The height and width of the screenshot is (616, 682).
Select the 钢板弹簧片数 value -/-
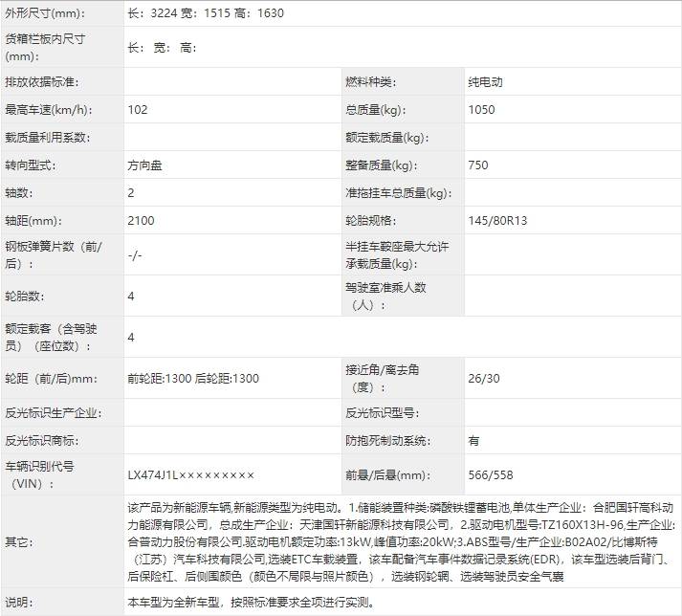coord(135,255)
